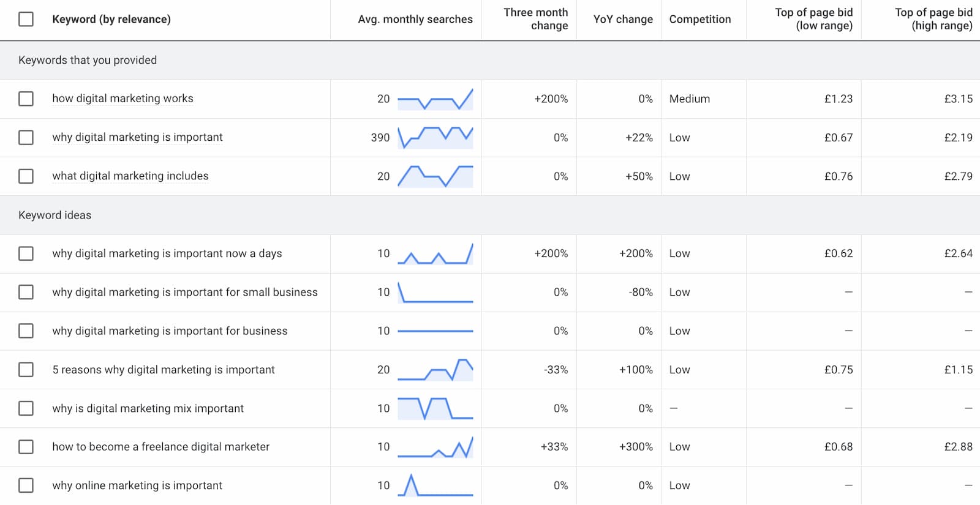This screenshot has width=980, height=505.
Task: Tick checkbox for 'why online marketing is important'
Action: coord(26,485)
